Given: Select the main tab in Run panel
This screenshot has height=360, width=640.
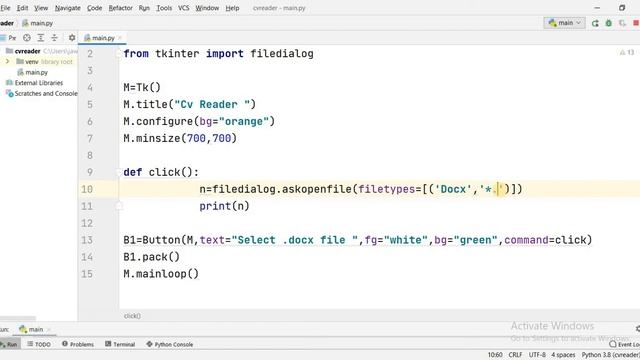Looking at the screenshot, I should pyautogui.click(x=31, y=329).
